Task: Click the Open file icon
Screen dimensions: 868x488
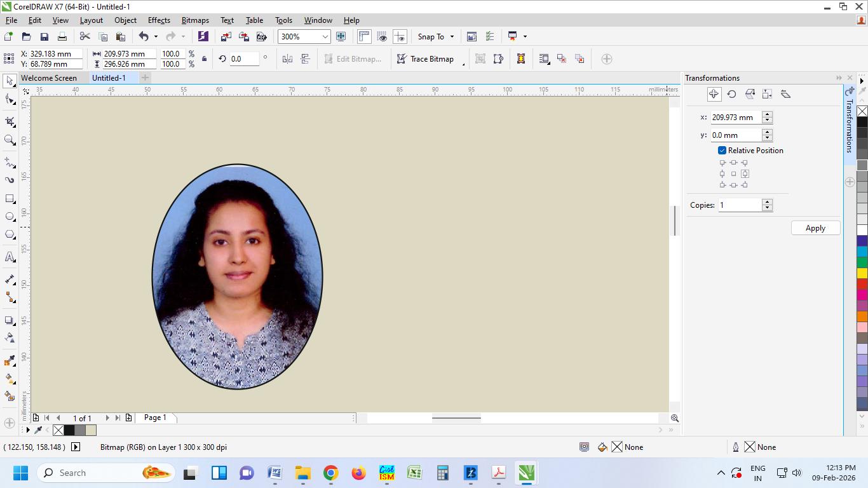Action: (27, 37)
